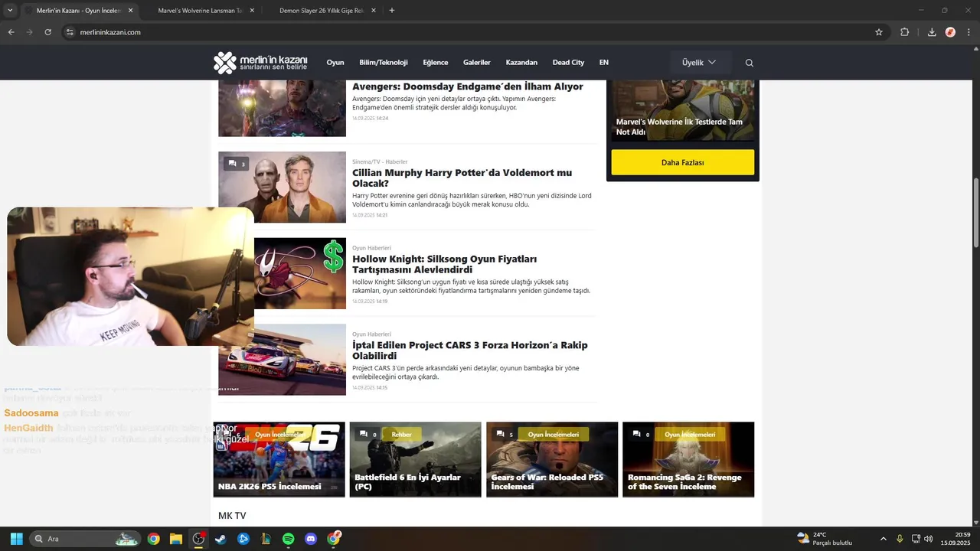The width and height of the screenshot is (980, 551).
Task: Open the Chrome profile avatar
Action: click(950, 32)
